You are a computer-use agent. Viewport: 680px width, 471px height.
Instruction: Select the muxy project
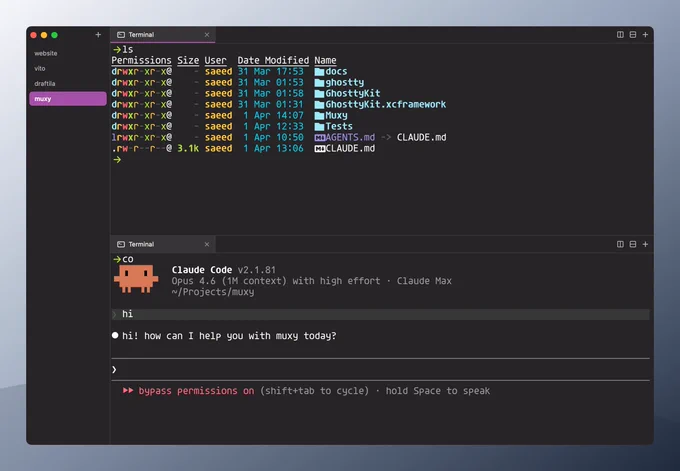[68, 99]
